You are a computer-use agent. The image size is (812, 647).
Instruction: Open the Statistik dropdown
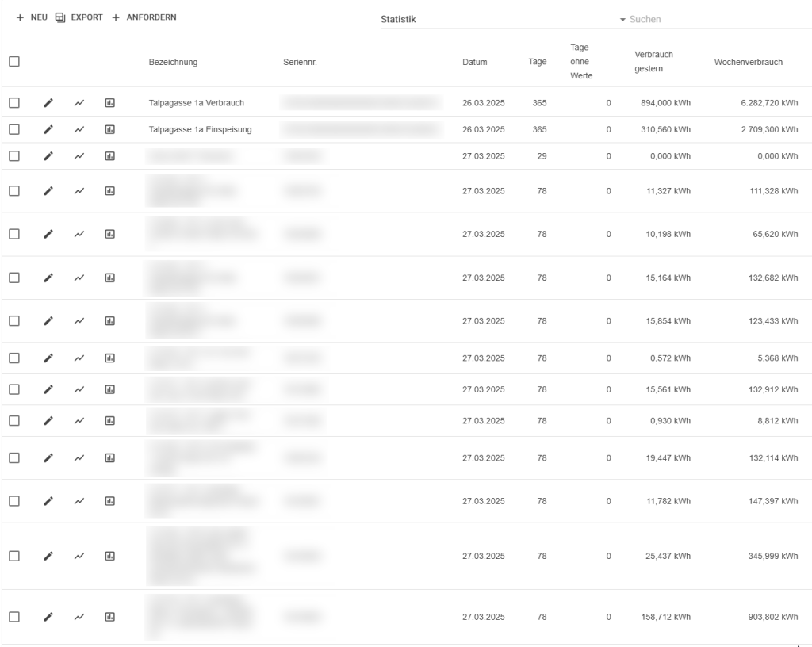[x=500, y=19]
